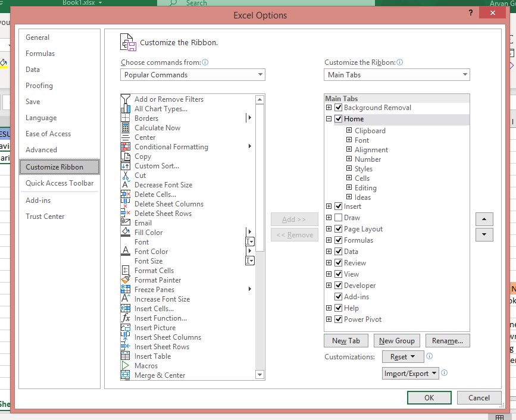This screenshot has width=516, height=420.
Task: Click the New Tab button
Action: [346, 341]
